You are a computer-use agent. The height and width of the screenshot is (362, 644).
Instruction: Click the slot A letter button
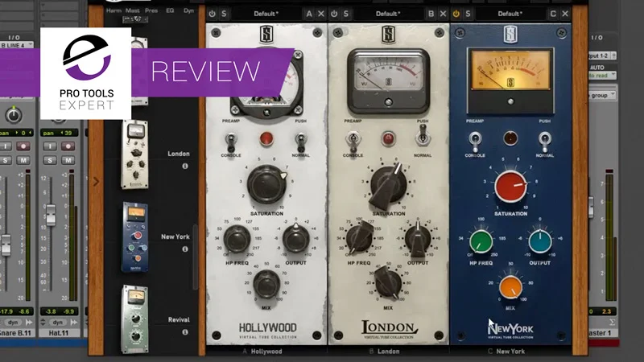[x=309, y=14]
